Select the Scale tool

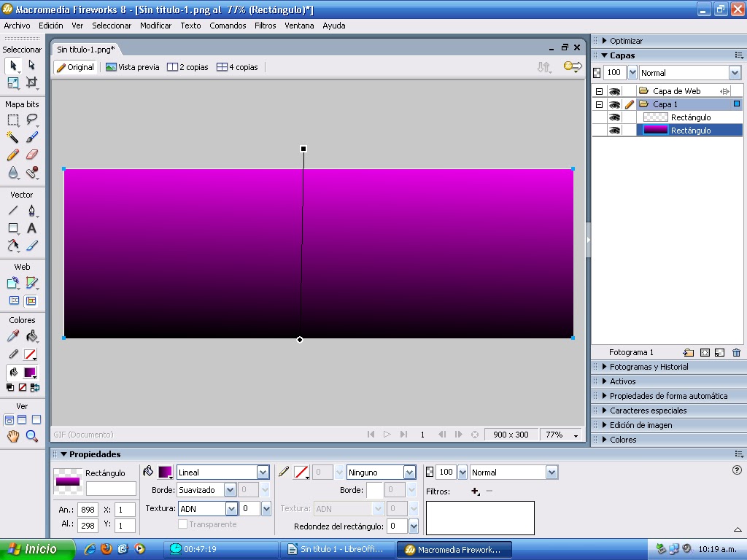pyautogui.click(x=13, y=83)
